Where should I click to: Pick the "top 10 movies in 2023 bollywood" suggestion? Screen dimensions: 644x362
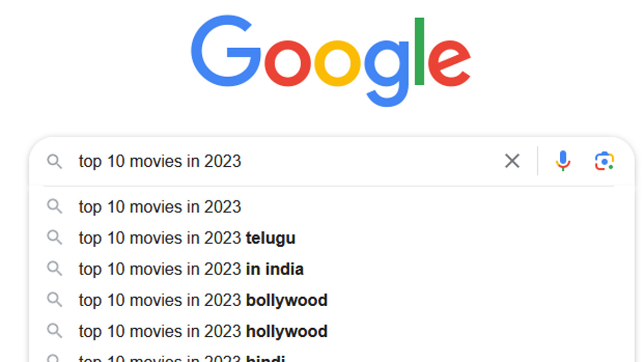coord(203,300)
